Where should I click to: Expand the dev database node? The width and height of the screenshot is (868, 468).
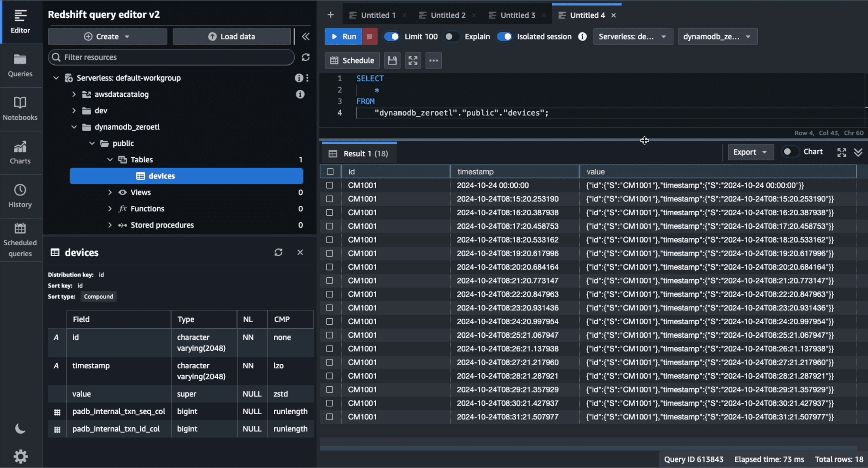[x=74, y=111]
